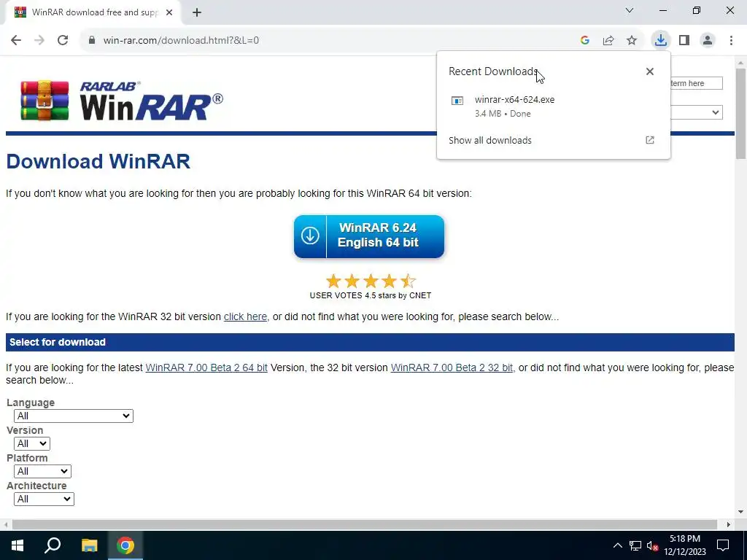Open the notification center icon
The height and width of the screenshot is (560, 747).
tap(723, 545)
